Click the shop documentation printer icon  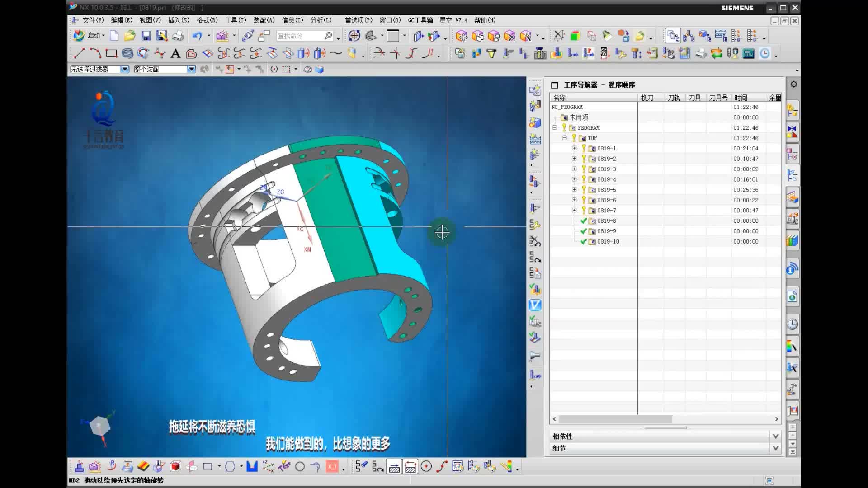tap(701, 54)
